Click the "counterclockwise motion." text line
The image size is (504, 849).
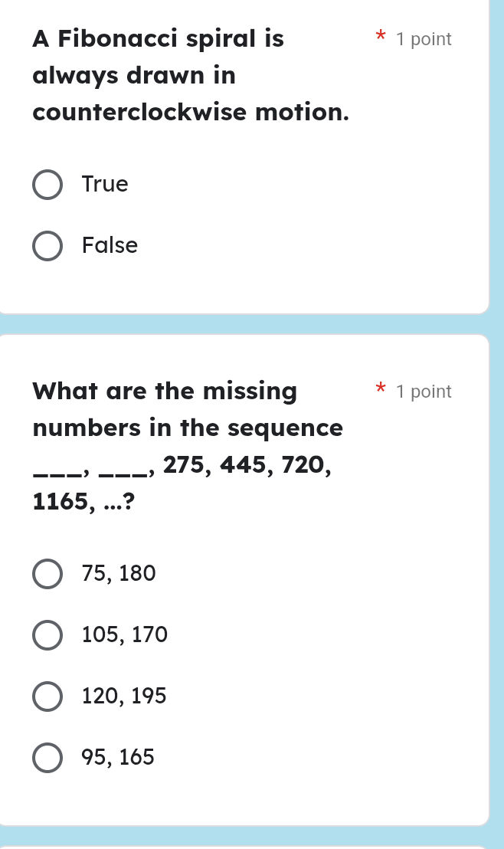click(191, 112)
